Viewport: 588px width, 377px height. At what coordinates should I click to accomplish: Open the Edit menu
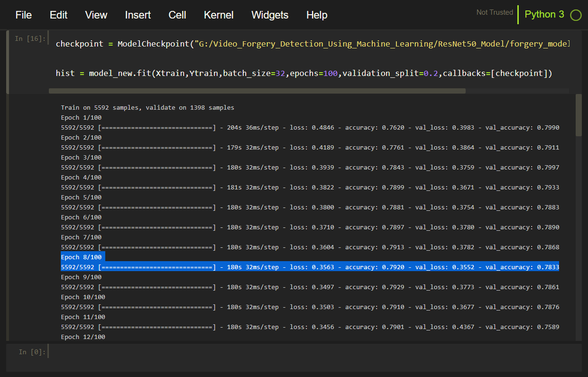pos(58,15)
